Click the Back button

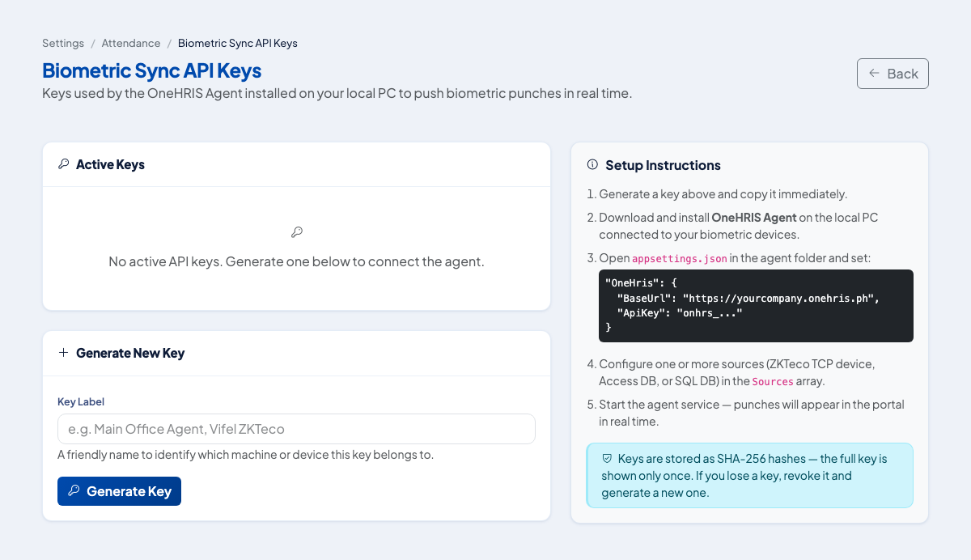pos(893,74)
